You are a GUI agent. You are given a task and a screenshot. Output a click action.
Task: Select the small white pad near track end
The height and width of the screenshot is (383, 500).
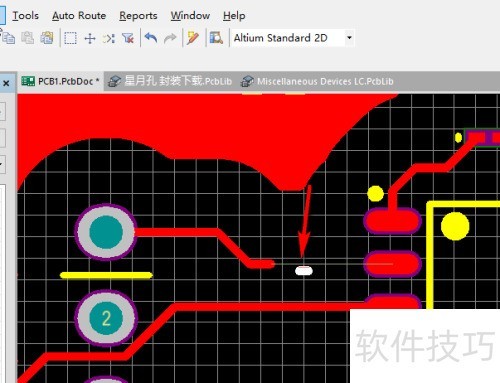pos(304,271)
